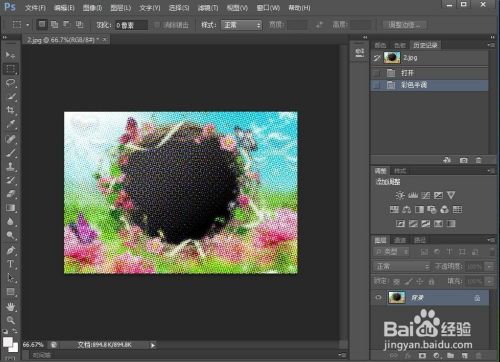Screen dimensions: 500x362
Task: Open the opacity slider dropdown arrow
Action: click(x=490, y=266)
